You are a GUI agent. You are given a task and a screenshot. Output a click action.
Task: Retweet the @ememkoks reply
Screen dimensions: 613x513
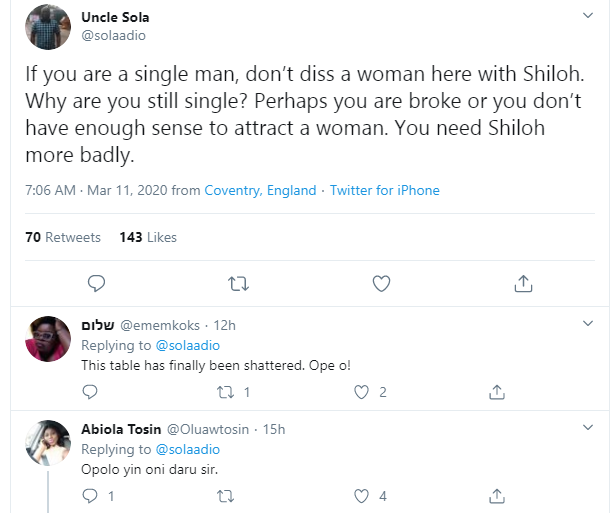226,392
